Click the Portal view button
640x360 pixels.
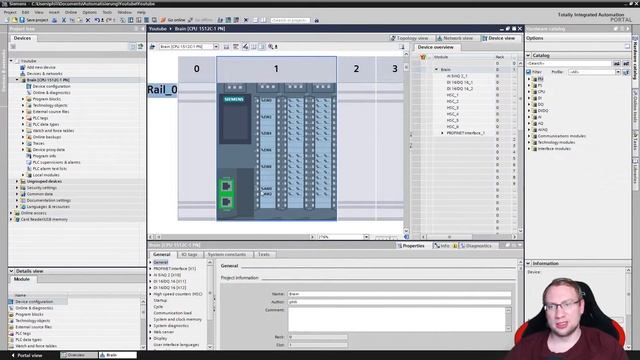point(27,355)
